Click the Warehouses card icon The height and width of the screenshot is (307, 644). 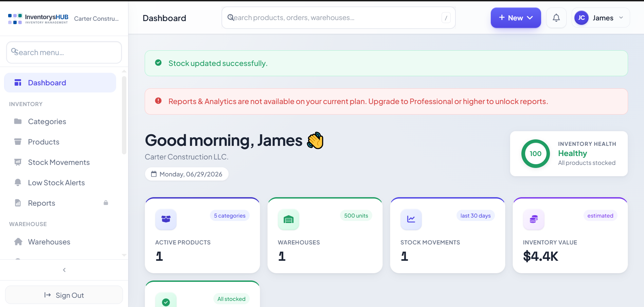click(288, 219)
